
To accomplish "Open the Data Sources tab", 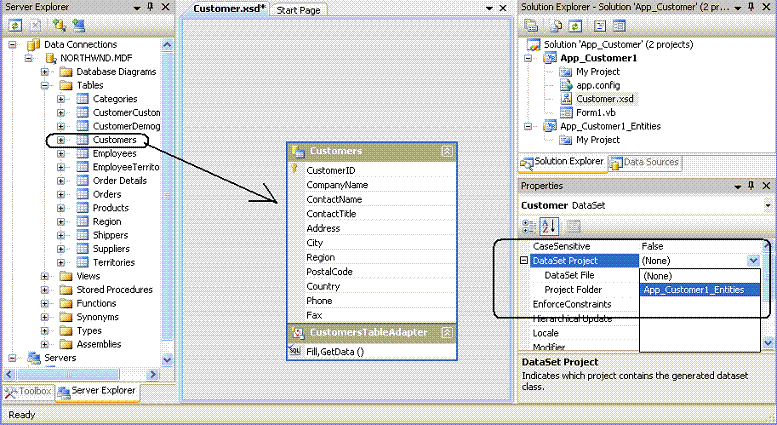I will tap(645, 162).
